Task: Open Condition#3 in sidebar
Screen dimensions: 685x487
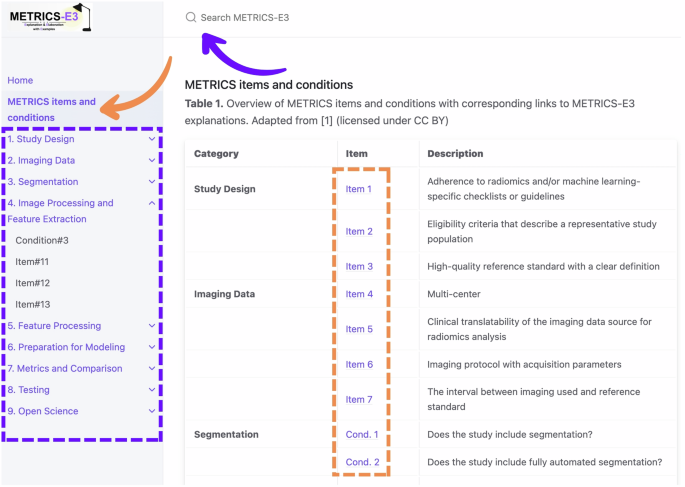Action: [x=42, y=241]
